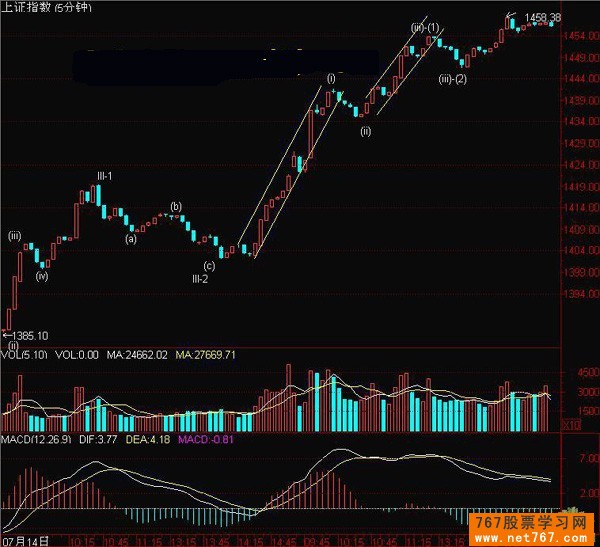Click the 13:45 time axis label
The height and width of the screenshot is (547, 600).
(216, 542)
